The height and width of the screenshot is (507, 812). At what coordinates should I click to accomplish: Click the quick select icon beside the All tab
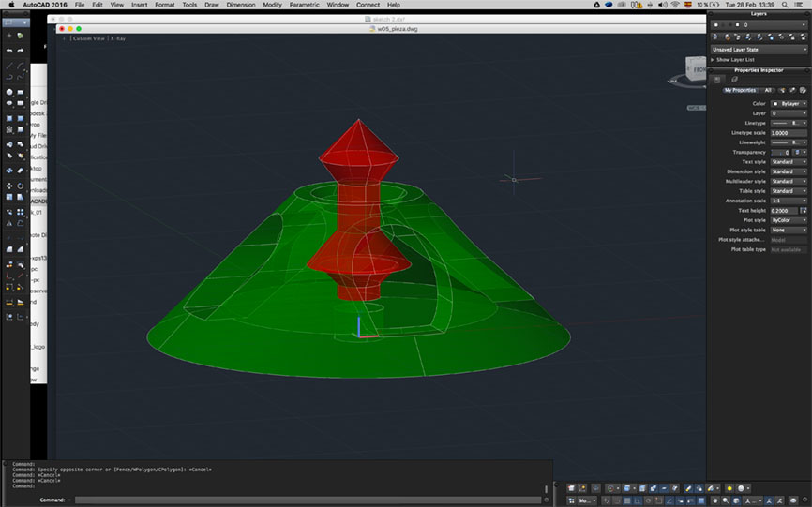coord(783,90)
